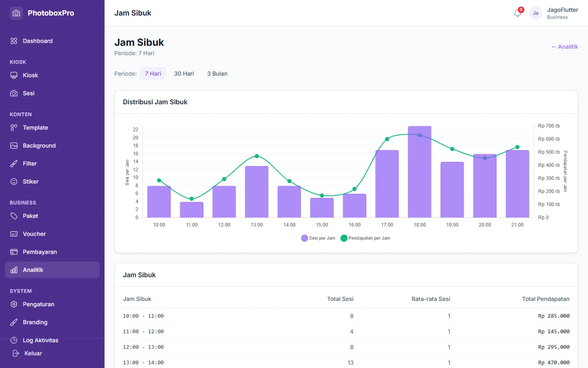
Task: Click the Filter brush icon
Action: pyautogui.click(x=14, y=164)
